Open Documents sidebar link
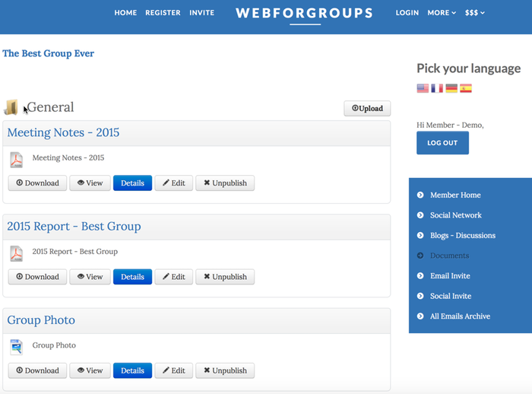Screen dimensions: 532x394 click(450, 256)
